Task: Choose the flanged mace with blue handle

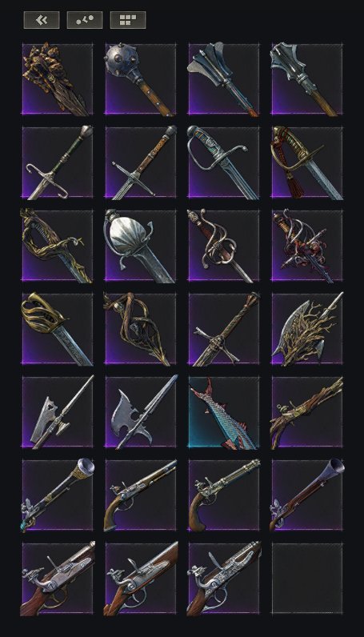Action: tap(224, 78)
